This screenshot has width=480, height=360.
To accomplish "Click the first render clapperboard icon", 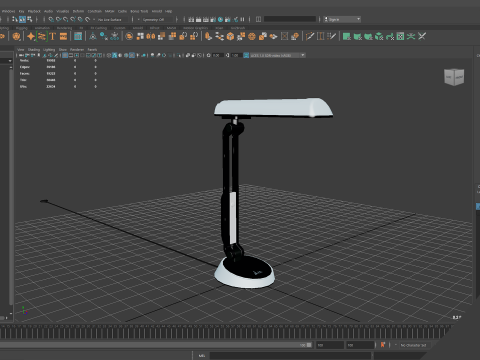I will pyautogui.click(x=191, y=19).
